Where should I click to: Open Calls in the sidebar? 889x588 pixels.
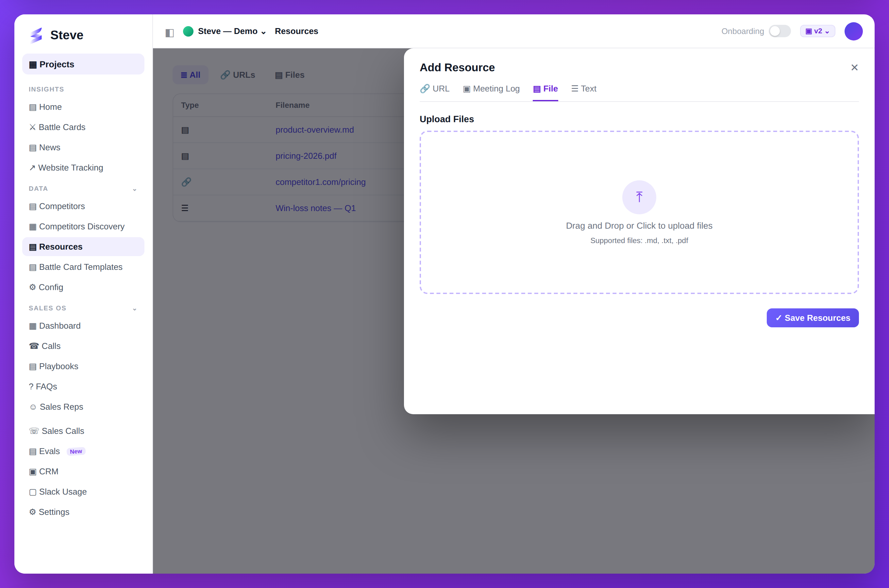click(83, 347)
